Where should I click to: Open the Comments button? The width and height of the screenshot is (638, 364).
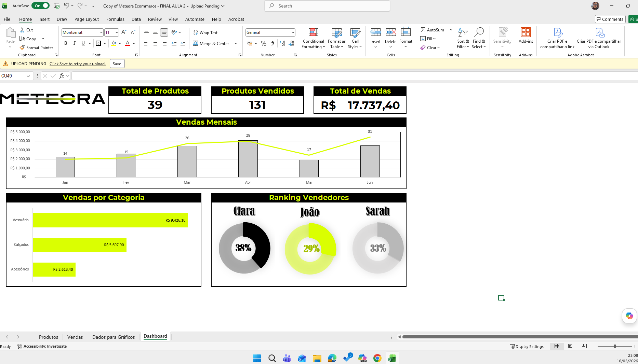tap(610, 19)
